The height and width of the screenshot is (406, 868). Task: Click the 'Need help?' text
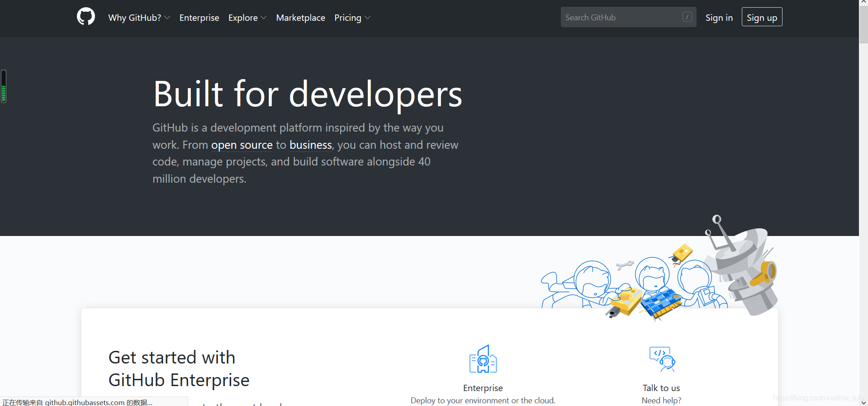[x=661, y=401]
